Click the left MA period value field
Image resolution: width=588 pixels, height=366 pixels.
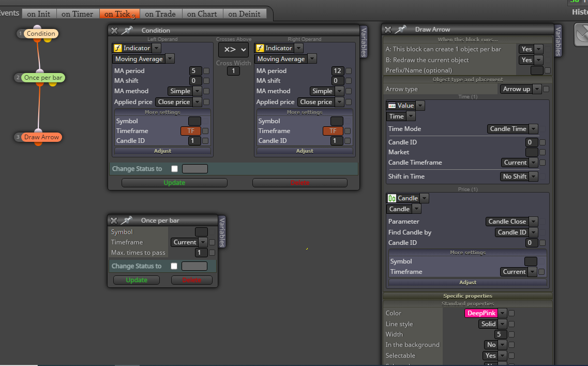tap(195, 71)
